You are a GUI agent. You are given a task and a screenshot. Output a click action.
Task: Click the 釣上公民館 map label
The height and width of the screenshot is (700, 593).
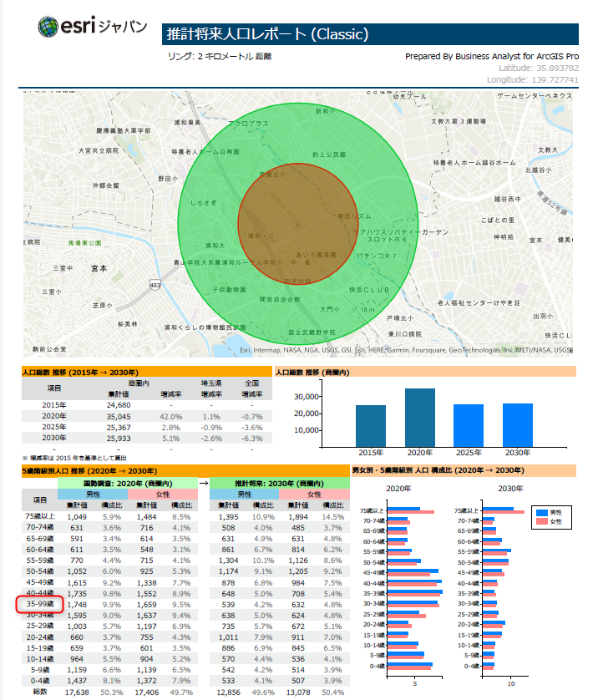tap(329, 155)
